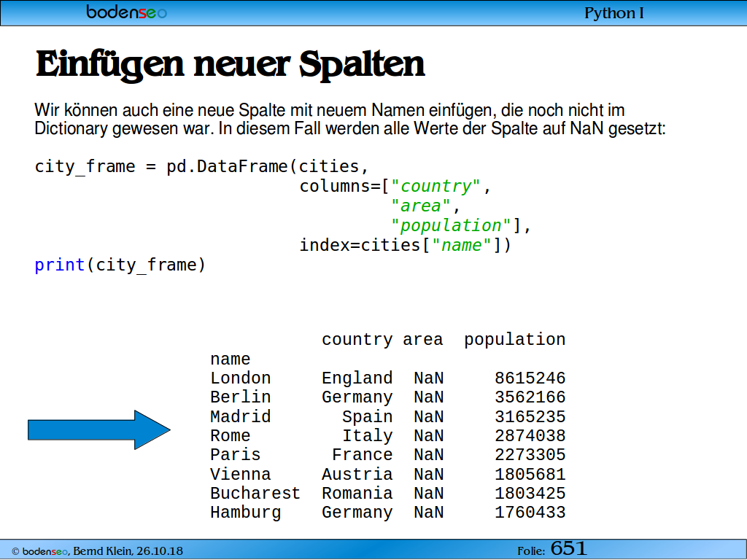Click the "population" column header in the output
747x560 pixels.
pos(515,340)
